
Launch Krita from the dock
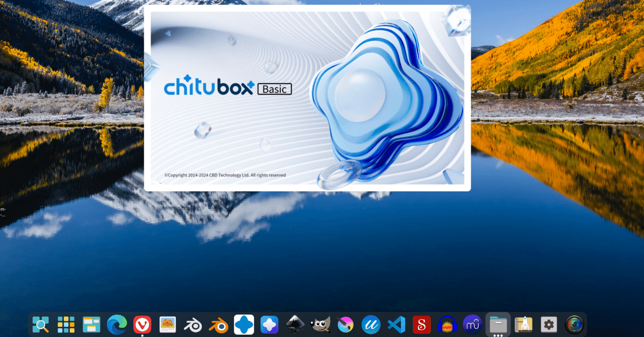click(x=346, y=324)
